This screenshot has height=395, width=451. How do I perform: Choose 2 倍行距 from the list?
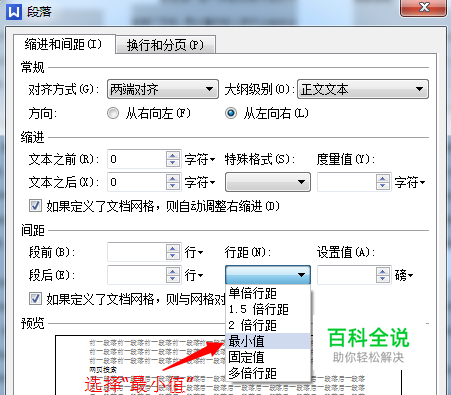(x=268, y=325)
